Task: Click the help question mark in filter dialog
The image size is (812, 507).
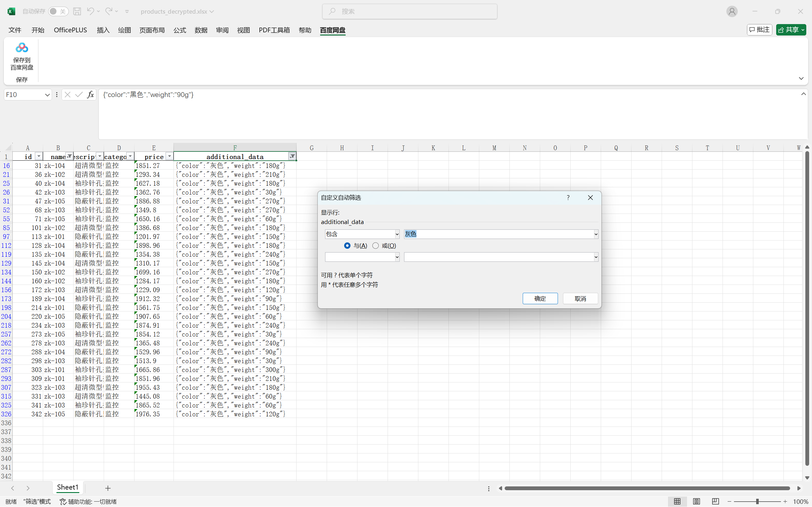Action: pos(568,197)
